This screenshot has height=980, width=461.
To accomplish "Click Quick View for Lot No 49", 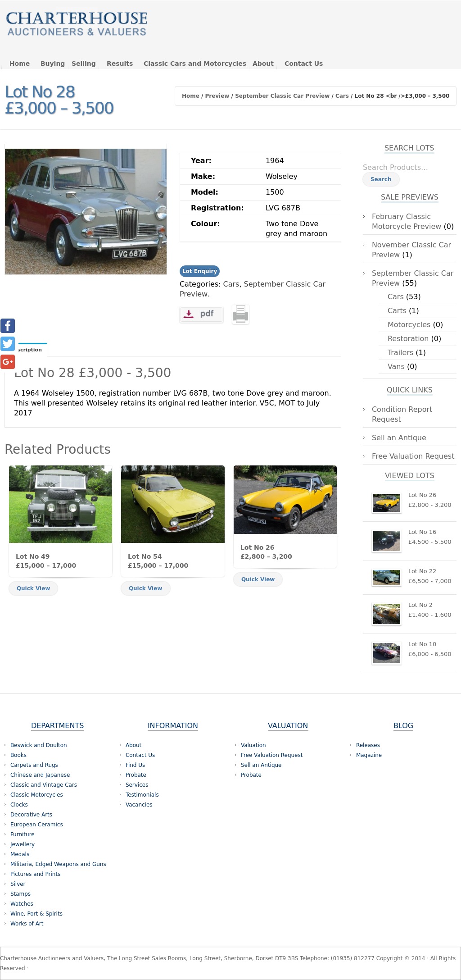I will (33, 588).
